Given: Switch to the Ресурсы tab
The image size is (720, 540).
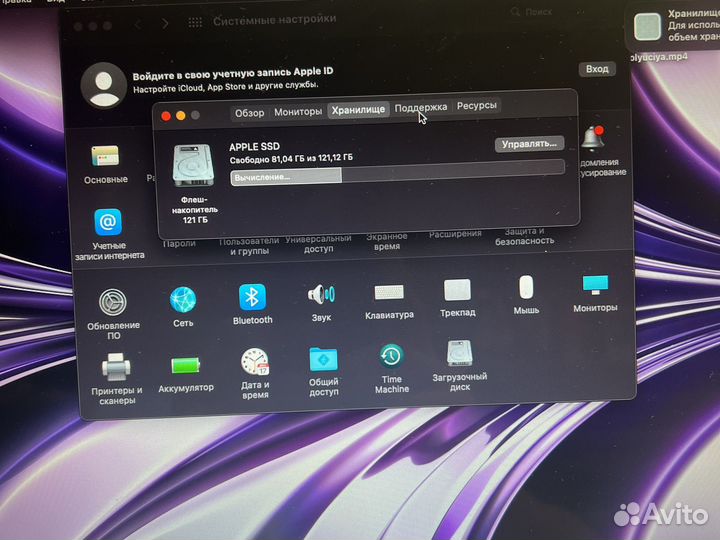Looking at the screenshot, I should (x=477, y=106).
